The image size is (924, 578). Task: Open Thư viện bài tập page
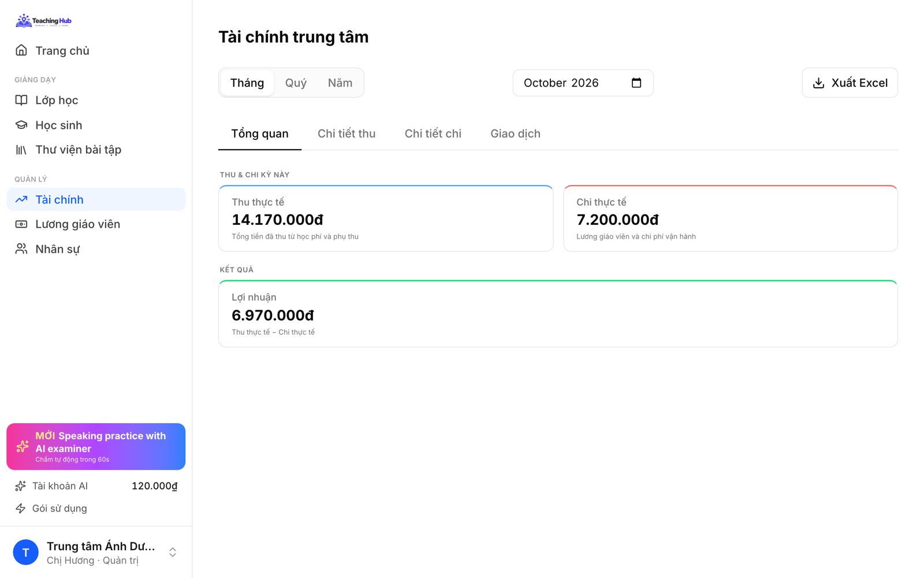click(96, 150)
